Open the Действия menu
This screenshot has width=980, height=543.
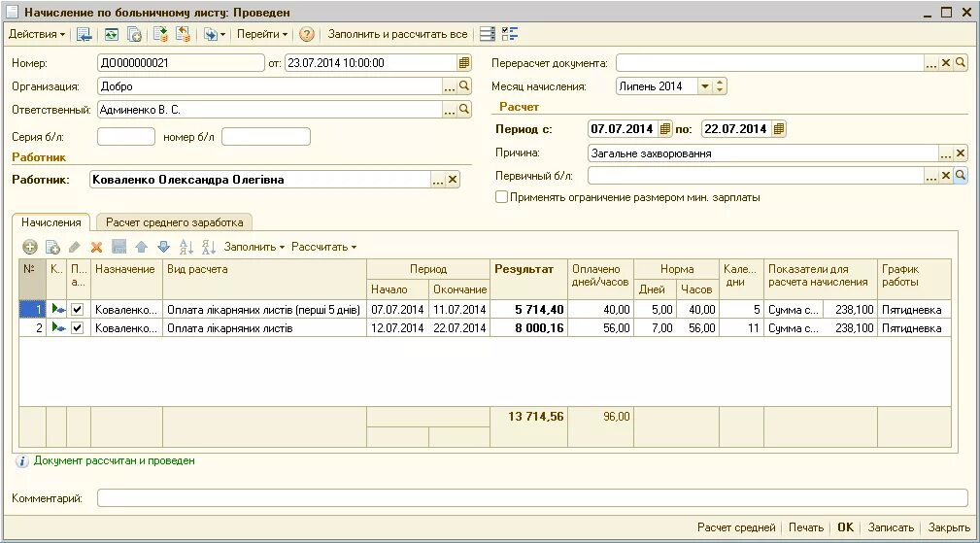(x=36, y=34)
